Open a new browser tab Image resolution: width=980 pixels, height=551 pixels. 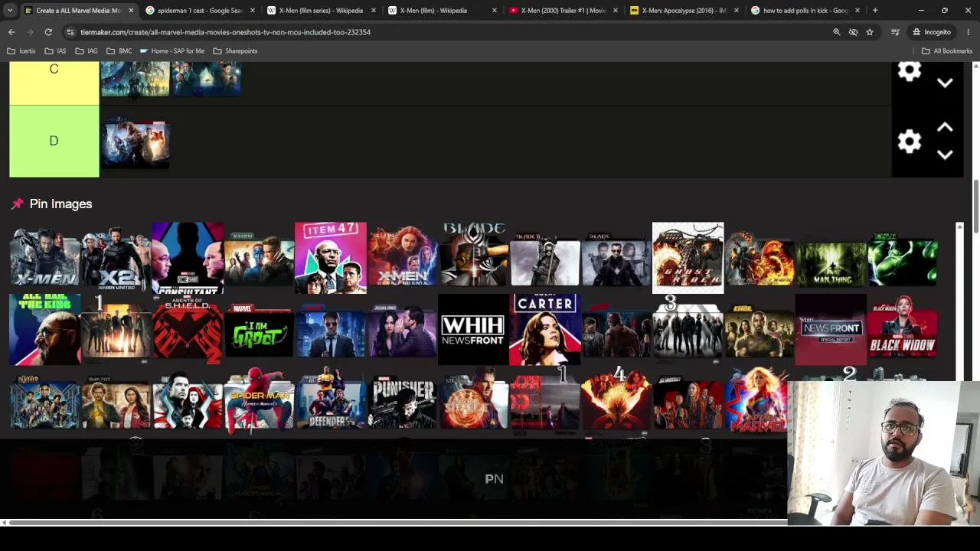(875, 11)
